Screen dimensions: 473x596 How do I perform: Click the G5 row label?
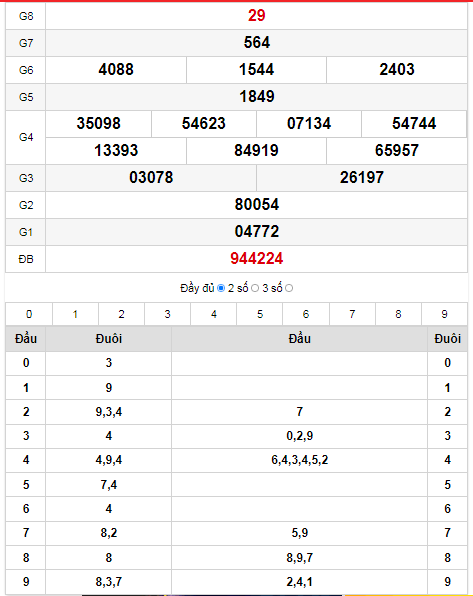(x=26, y=97)
